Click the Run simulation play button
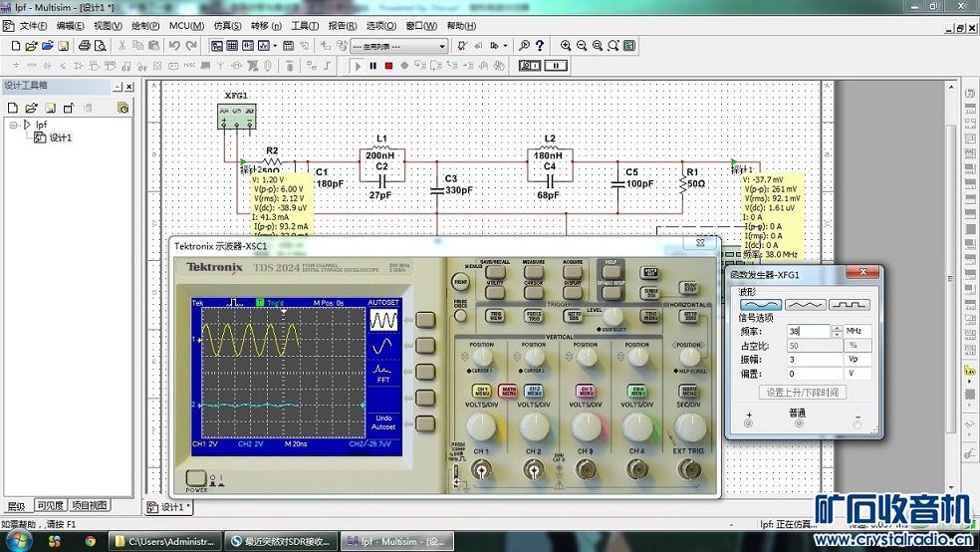The width and height of the screenshot is (980, 552). click(359, 66)
